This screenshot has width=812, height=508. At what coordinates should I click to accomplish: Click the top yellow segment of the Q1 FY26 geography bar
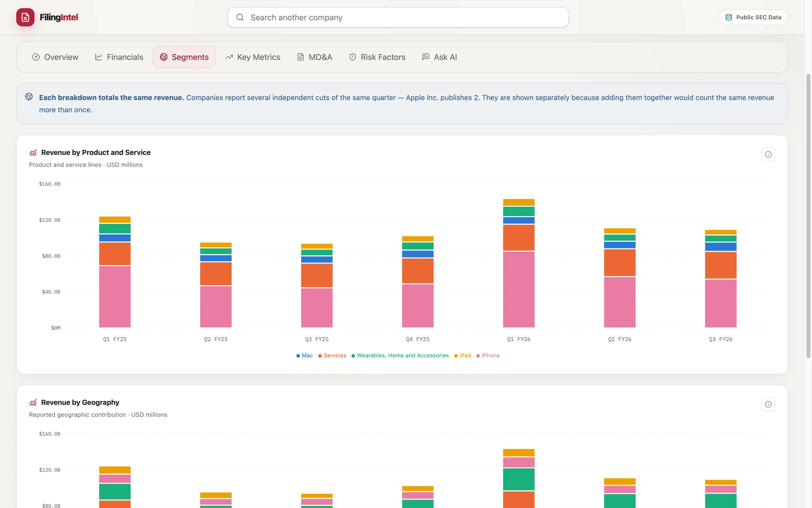[x=519, y=453]
